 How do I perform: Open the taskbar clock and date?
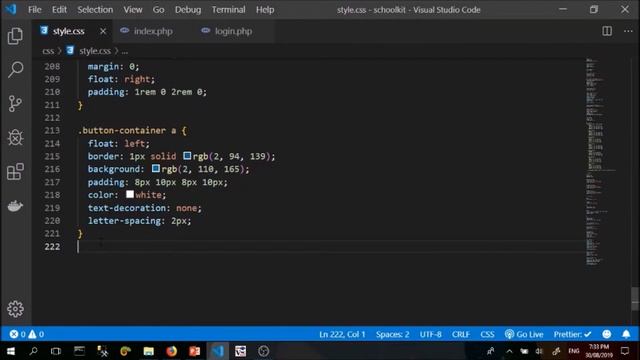599,351
